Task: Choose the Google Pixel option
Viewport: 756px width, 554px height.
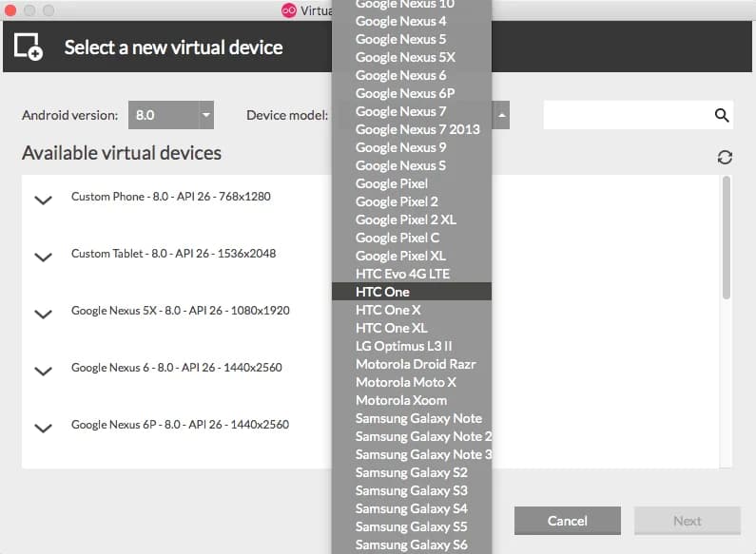Action: [x=412, y=183]
